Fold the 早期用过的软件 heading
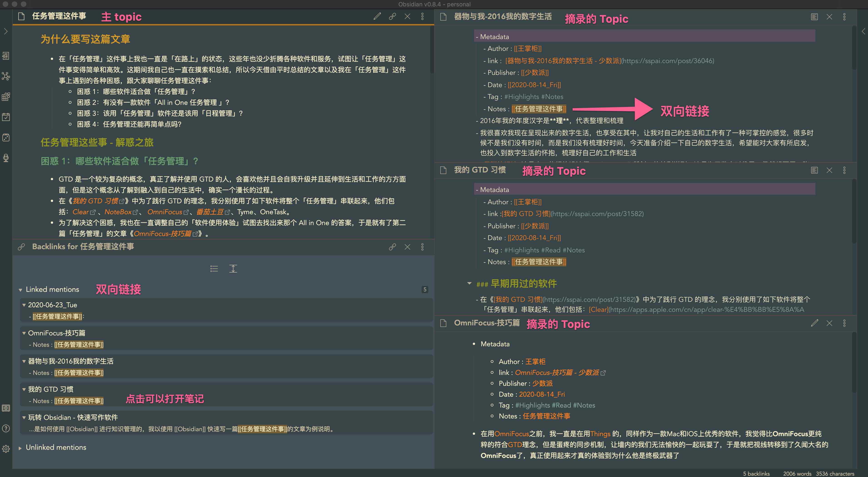The height and width of the screenshot is (477, 868). pos(469,283)
